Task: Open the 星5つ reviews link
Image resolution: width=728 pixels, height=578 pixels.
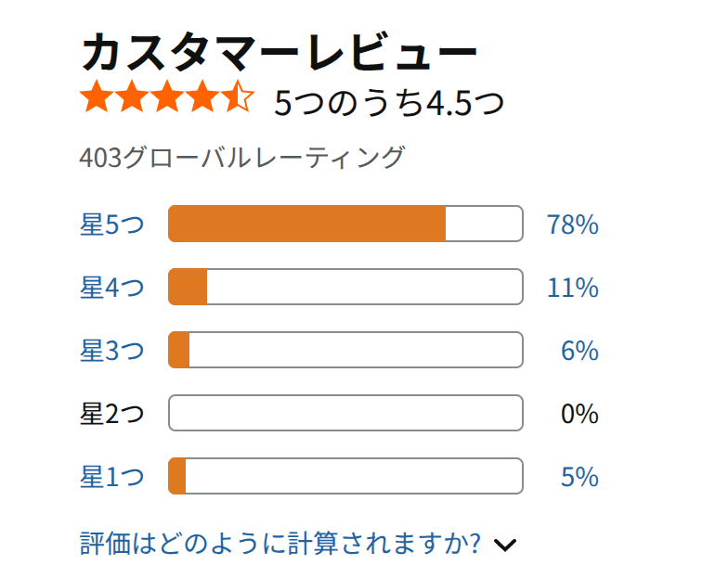Action: (111, 225)
